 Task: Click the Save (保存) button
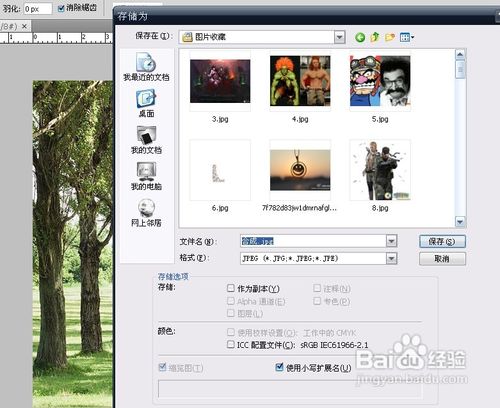pyautogui.click(x=442, y=241)
